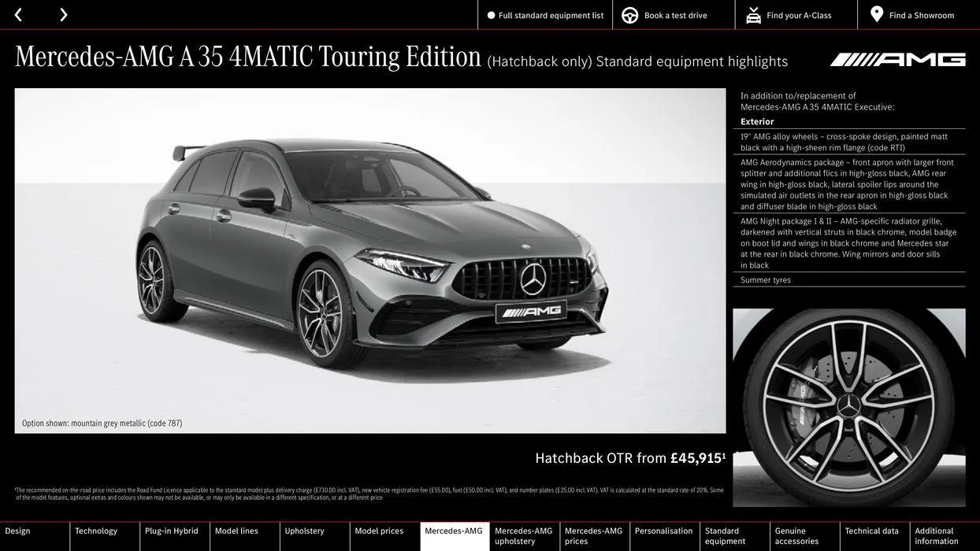Open Full standard equipment list link
The width and height of the screenshot is (980, 551).
tap(551, 15)
